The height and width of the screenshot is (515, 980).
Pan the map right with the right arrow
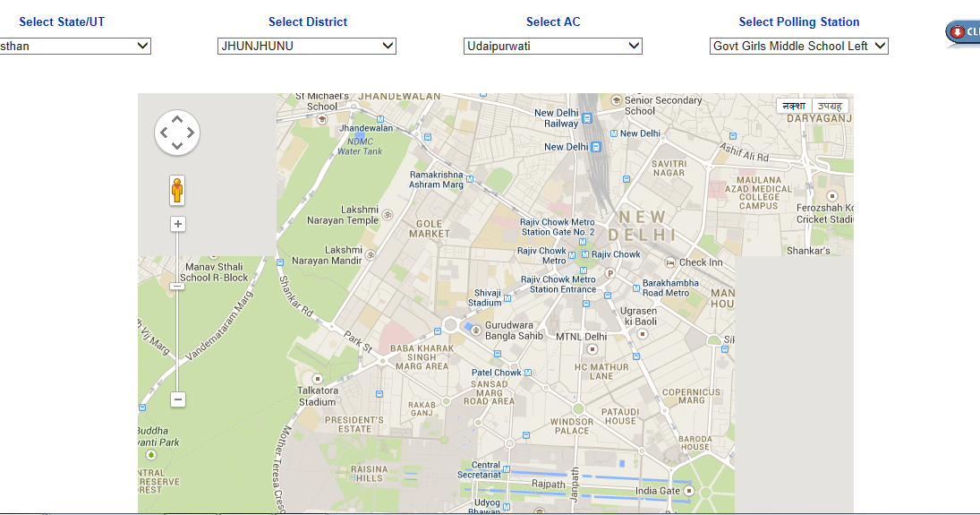coord(191,133)
